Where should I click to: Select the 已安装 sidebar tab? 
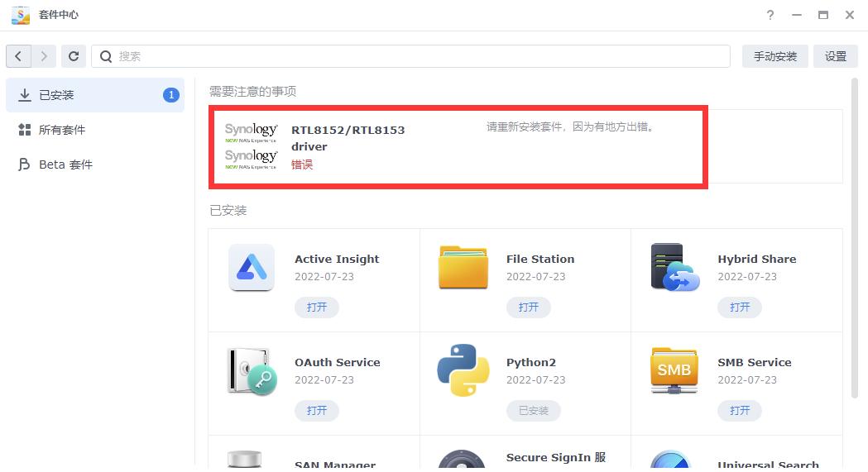pos(95,95)
